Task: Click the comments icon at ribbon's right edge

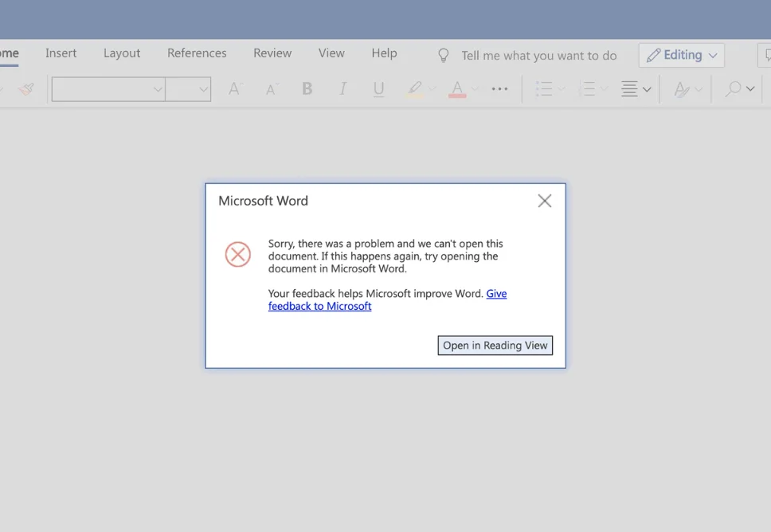Action: pyautogui.click(x=766, y=55)
